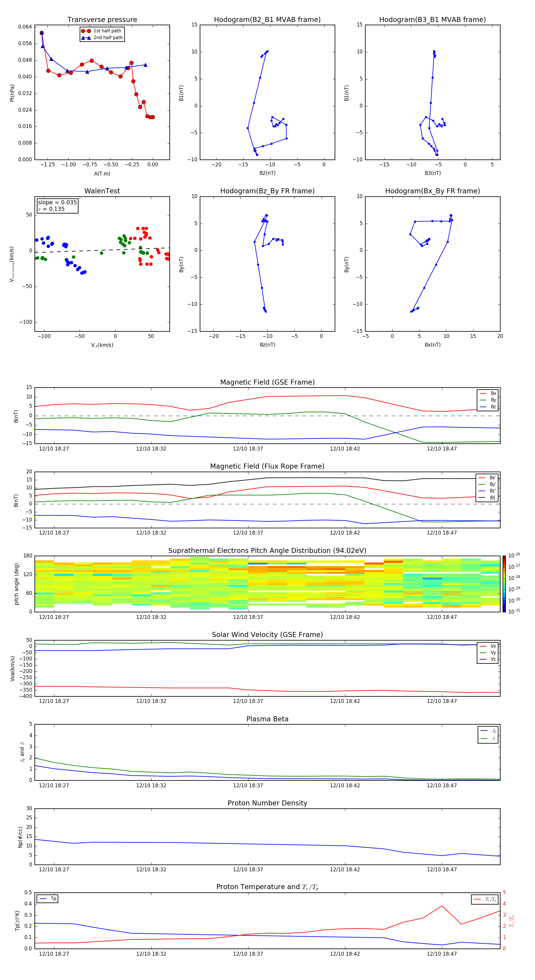Click the 'pitch angle (deg)' axis label
This screenshot has width=535, height=980.
coord(16,584)
